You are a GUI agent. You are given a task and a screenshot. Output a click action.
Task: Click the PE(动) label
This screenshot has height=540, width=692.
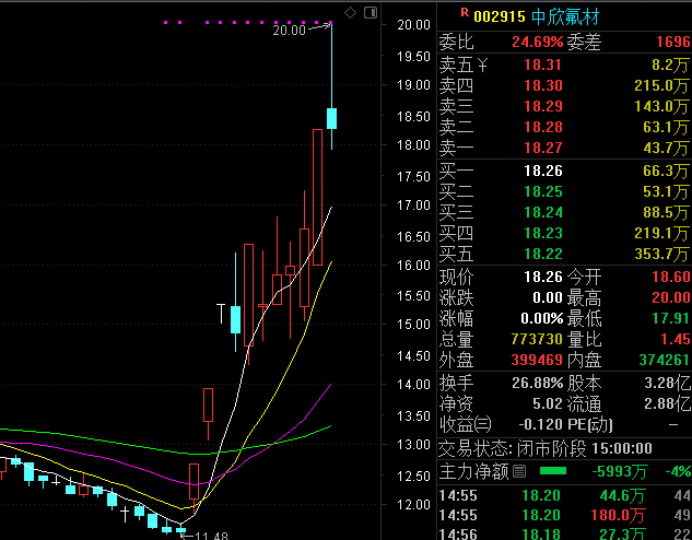coord(590,424)
